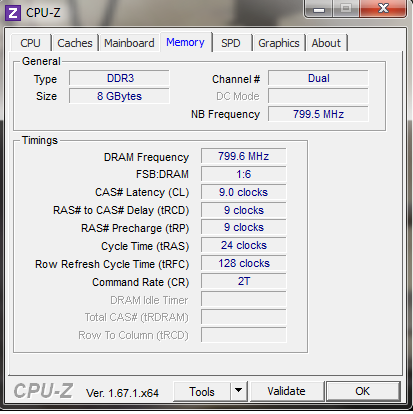413x414 pixels.
Task: Close the CPU-Z window
Action: click(x=383, y=8)
